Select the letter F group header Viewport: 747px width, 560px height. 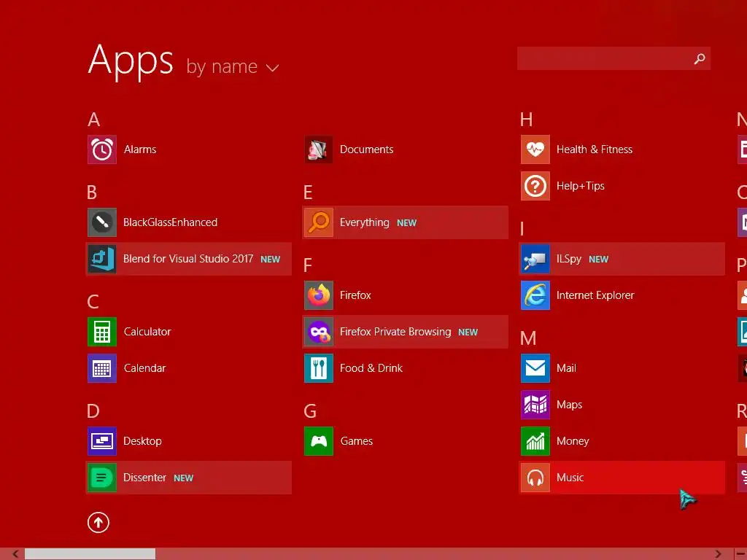tap(308, 265)
